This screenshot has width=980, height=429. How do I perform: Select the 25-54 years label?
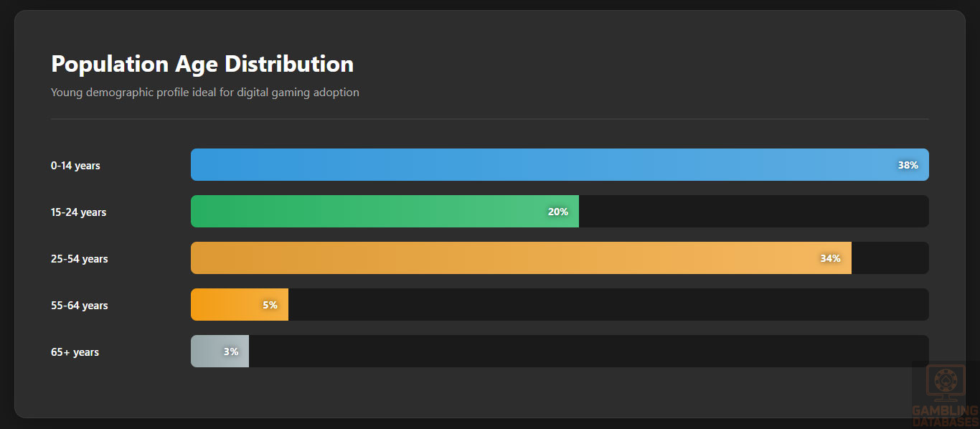[79, 259]
